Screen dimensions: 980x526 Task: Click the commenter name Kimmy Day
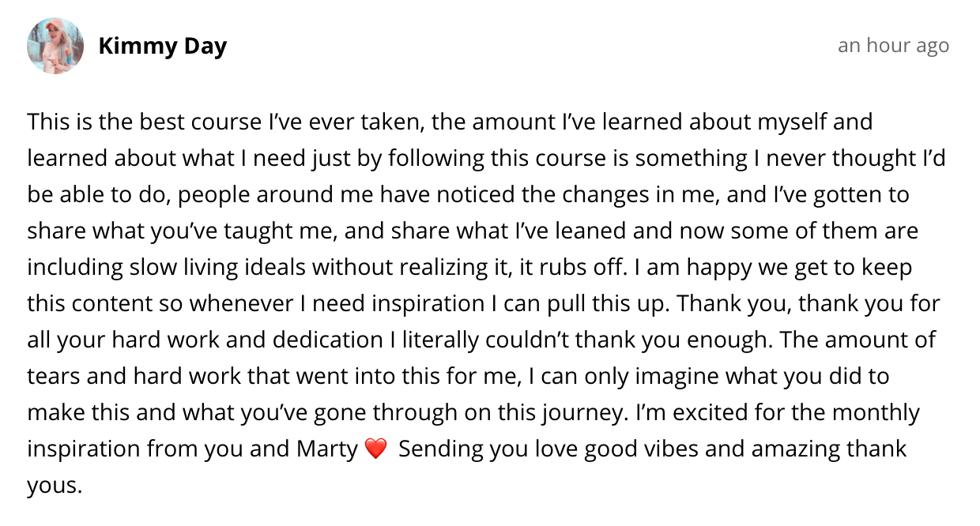pyautogui.click(x=162, y=47)
